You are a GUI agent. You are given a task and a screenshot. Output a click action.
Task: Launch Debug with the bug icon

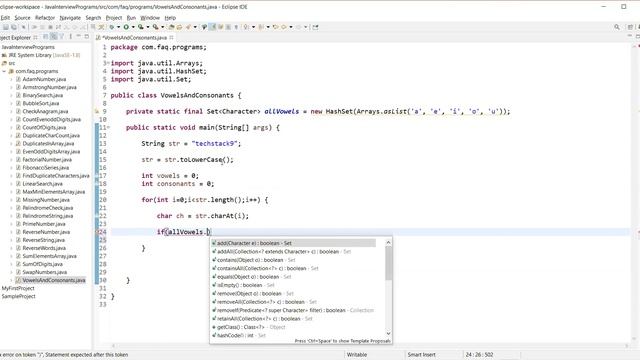111,27
